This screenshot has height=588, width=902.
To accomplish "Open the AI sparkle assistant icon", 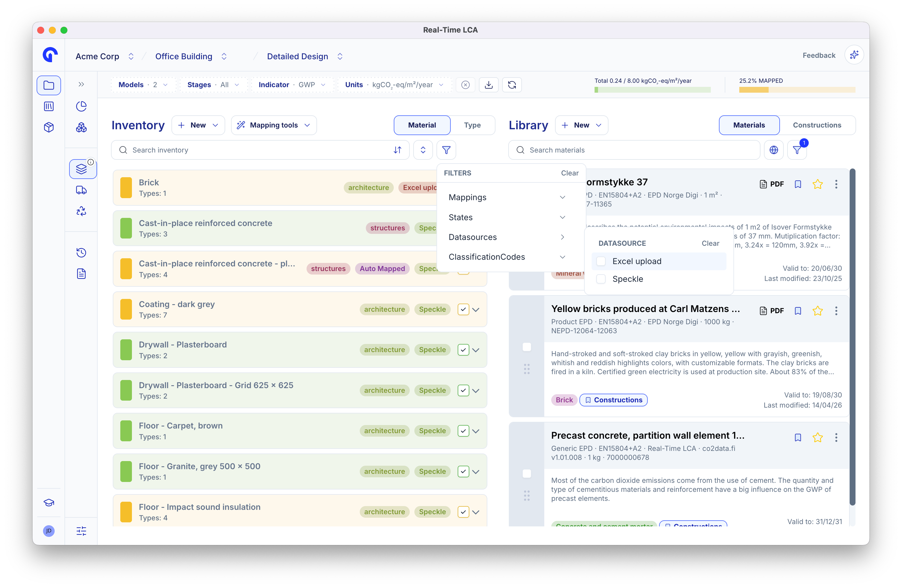I will click(x=854, y=55).
